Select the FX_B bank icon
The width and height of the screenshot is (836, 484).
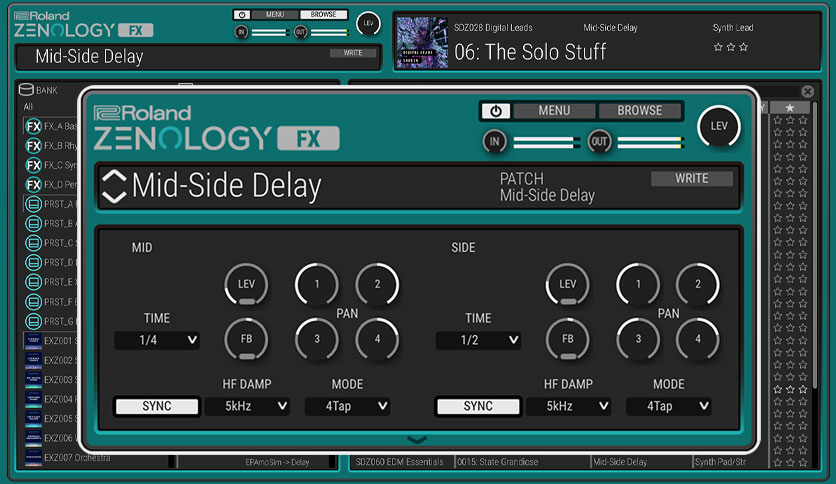point(34,146)
